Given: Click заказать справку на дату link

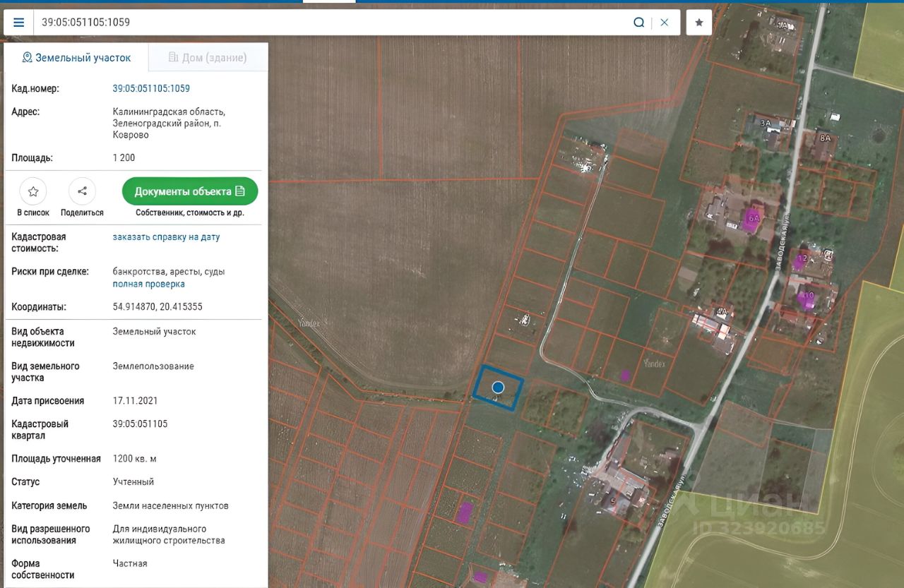Looking at the screenshot, I should (166, 237).
